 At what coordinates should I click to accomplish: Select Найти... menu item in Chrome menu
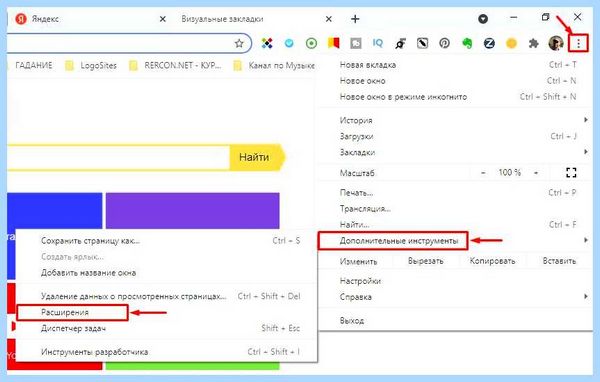[x=455, y=225]
